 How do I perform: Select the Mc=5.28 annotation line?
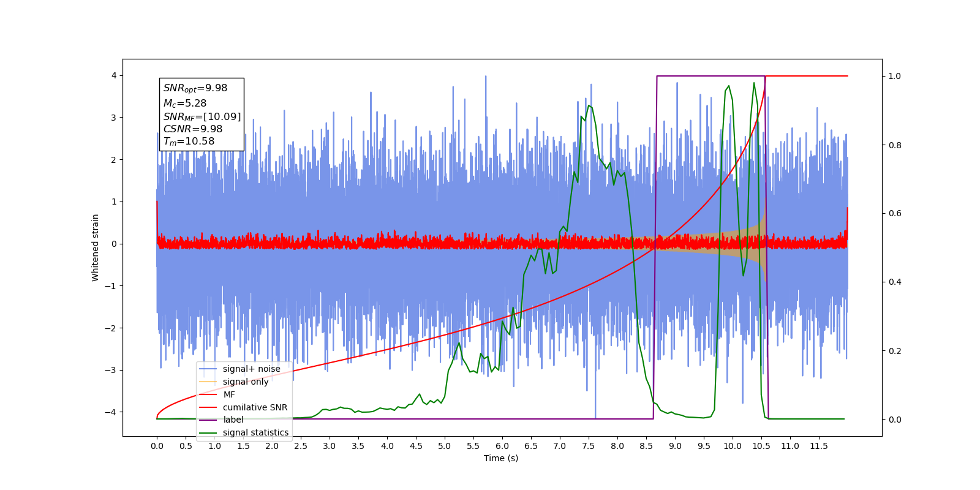pos(185,104)
